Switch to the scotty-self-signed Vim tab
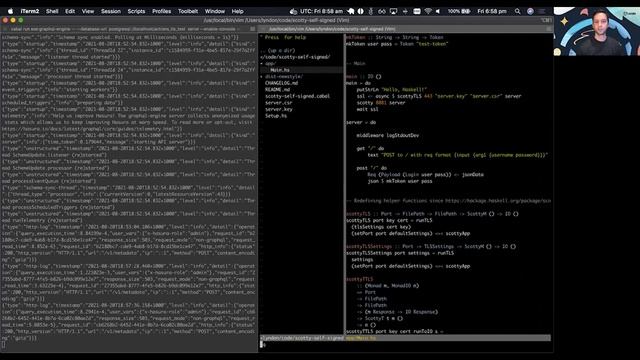Screen dimensions: 640x360 (406, 29)
